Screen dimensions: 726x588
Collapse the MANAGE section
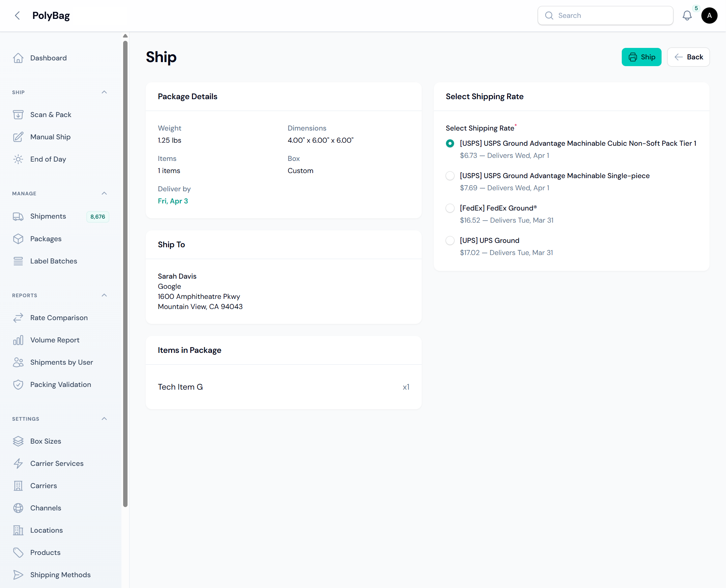tap(104, 193)
